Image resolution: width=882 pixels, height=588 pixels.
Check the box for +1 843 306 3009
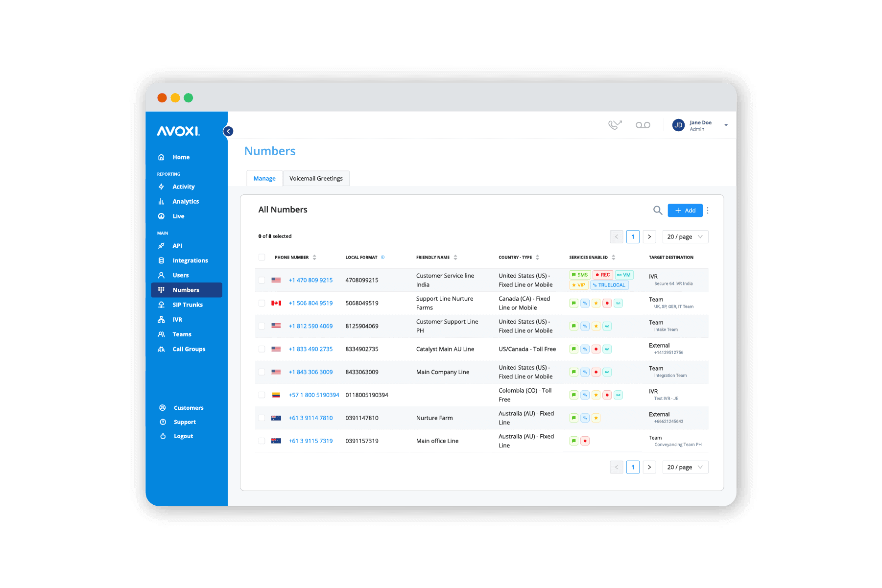262,372
